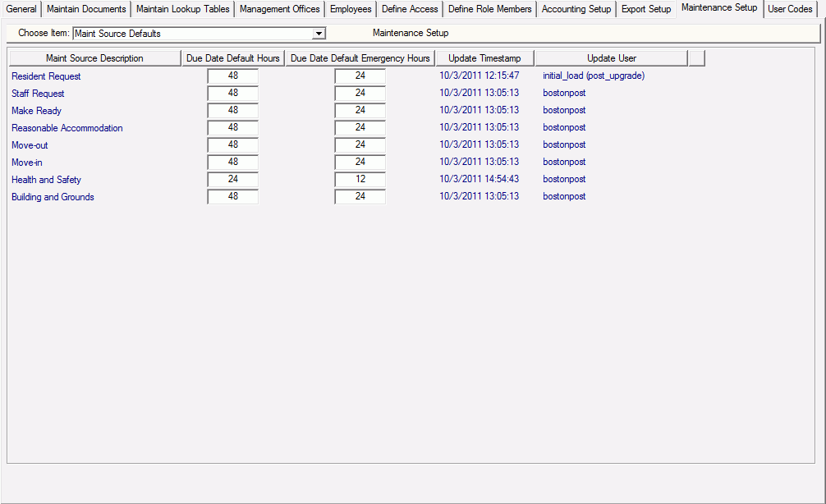Viewport: 826px width, 504px height.
Task: Edit default hours for Make Ready
Action: (233, 111)
